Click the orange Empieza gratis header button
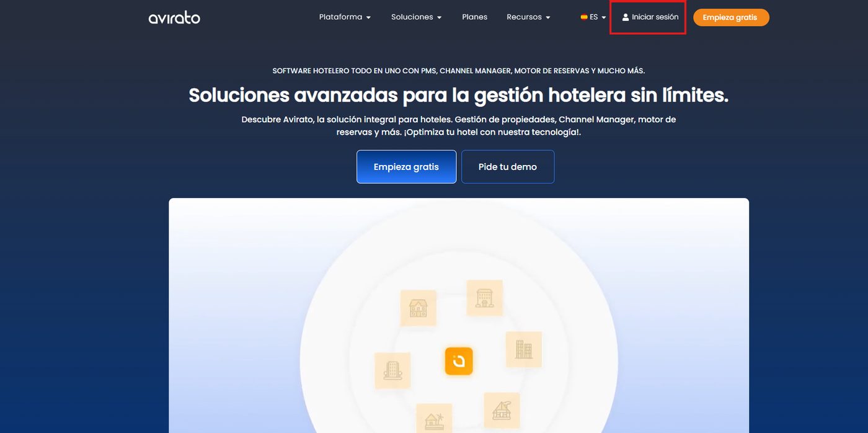Image resolution: width=868 pixels, height=433 pixels. 731,17
